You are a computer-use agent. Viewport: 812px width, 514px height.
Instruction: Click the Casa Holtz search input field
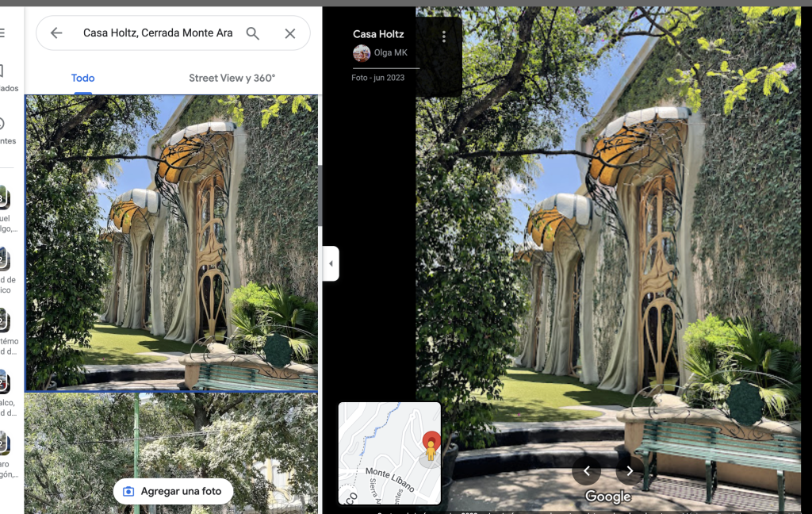pyautogui.click(x=157, y=33)
